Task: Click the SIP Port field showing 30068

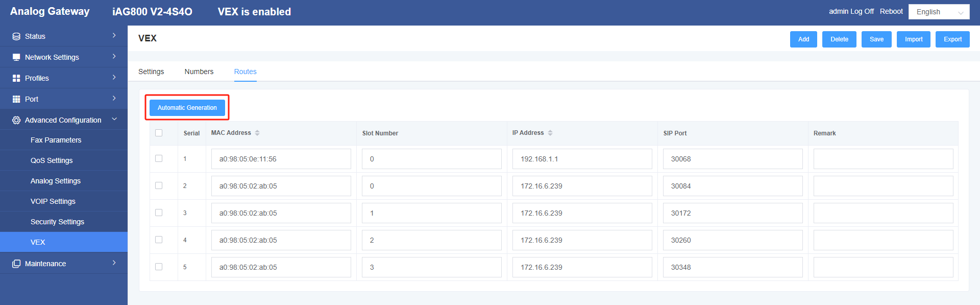Action: (x=732, y=159)
